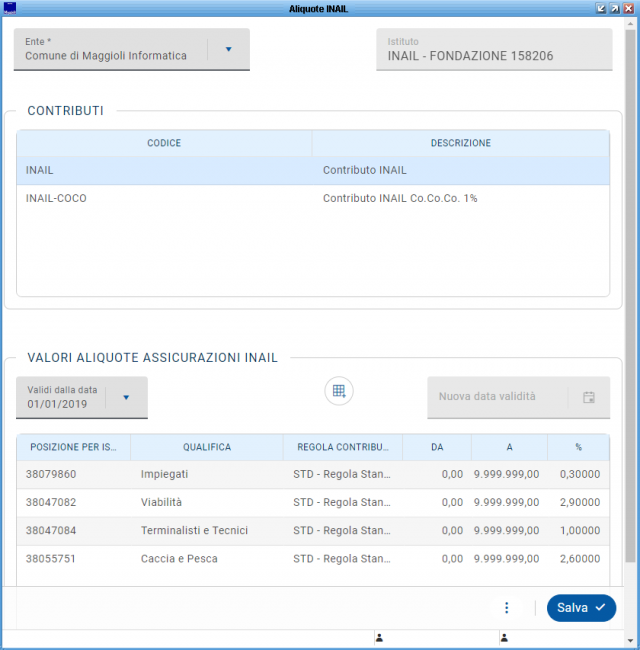
Task: Click the grid table icon button
Action: point(339,391)
